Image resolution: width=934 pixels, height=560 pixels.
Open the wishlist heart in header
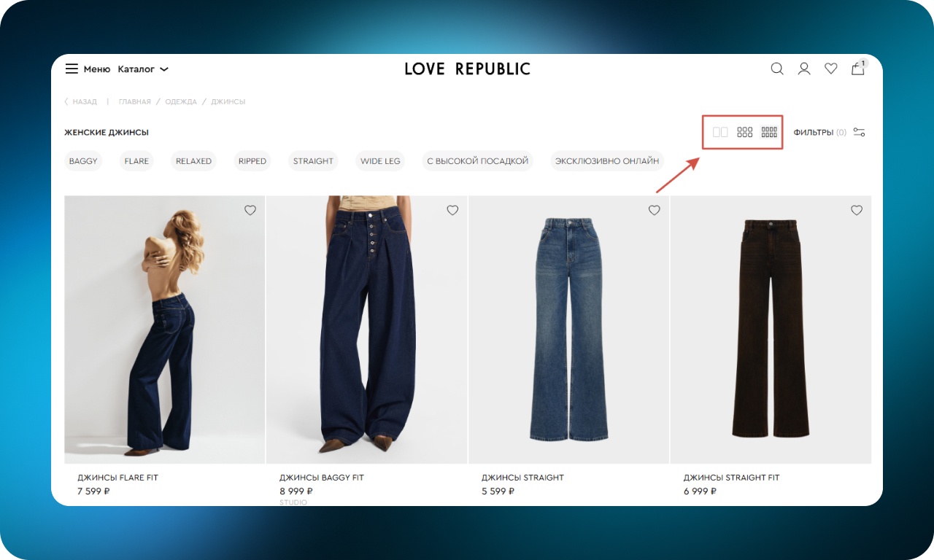(x=831, y=69)
